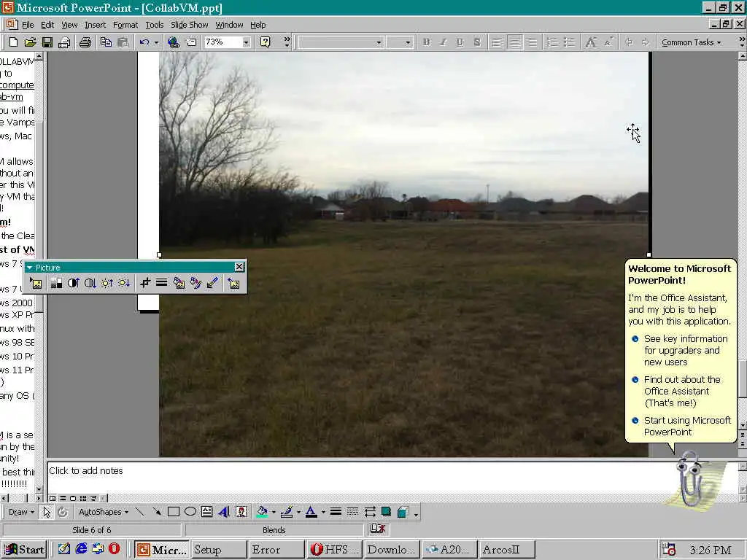Click the Paste clipboard icon
The height and width of the screenshot is (560, 747).
[x=123, y=42]
